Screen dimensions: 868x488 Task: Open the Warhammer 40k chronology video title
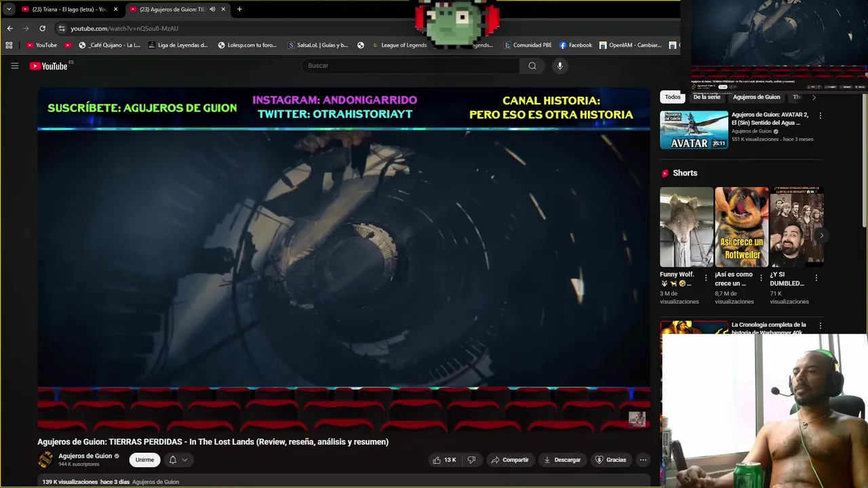click(x=769, y=329)
